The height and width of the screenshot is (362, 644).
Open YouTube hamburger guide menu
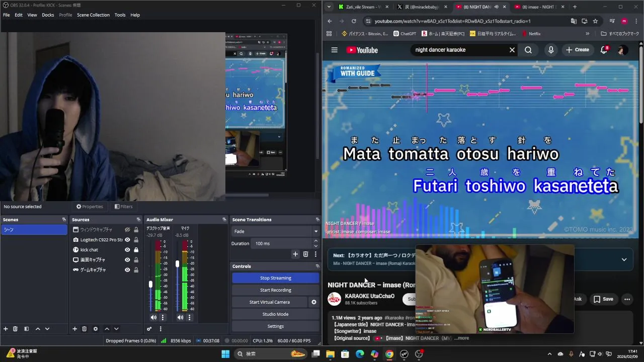point(334,50)
